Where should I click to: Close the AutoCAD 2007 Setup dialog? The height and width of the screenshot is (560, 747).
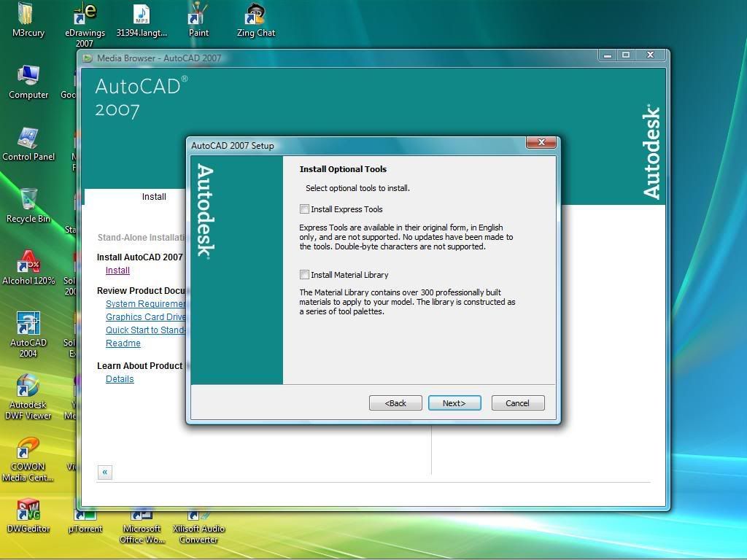click(x=541, y=142)
